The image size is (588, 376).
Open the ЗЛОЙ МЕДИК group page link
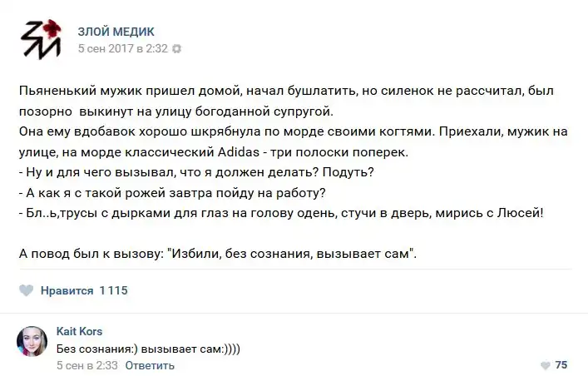116,32
